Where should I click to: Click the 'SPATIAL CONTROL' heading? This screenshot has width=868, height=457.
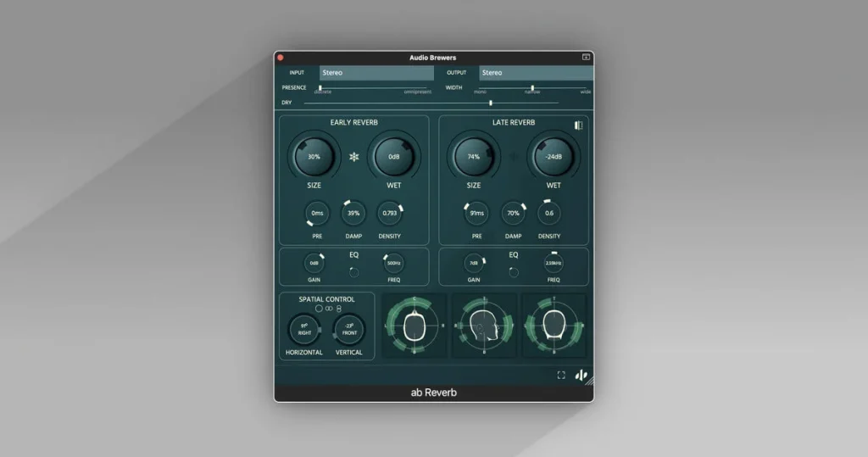coord(326,299)
